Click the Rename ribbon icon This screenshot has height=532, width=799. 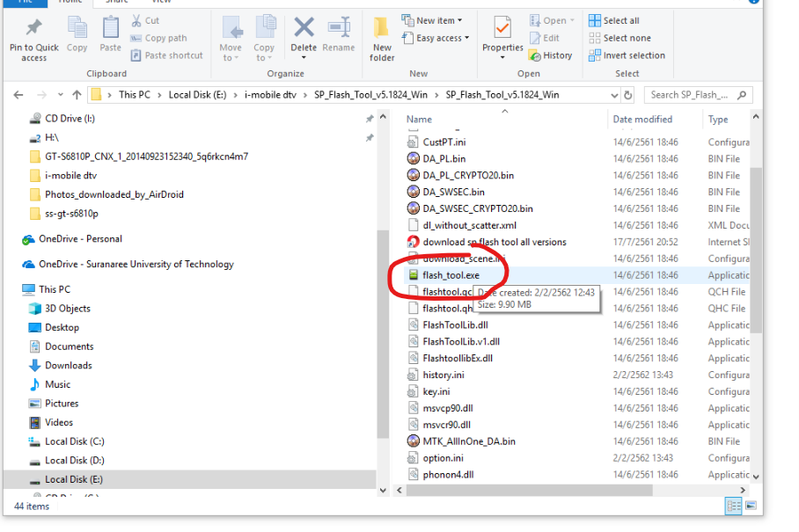coord(339,27)
